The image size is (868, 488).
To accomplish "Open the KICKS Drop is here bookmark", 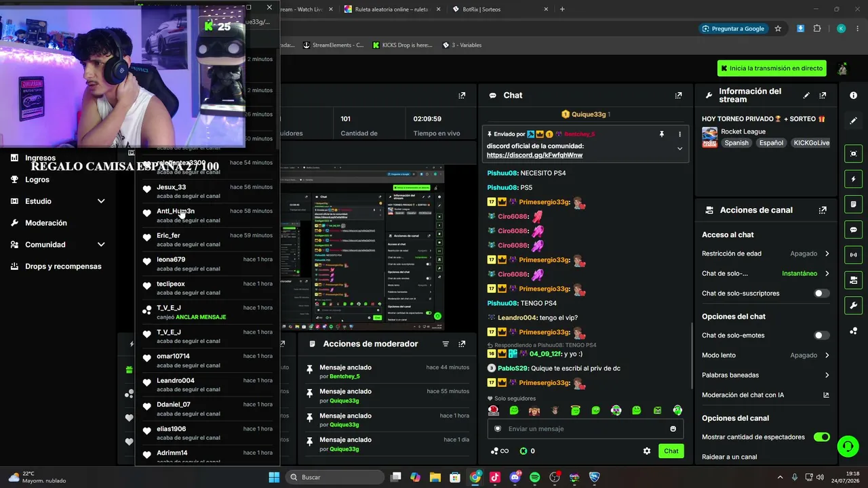I will click(x=402, y=45).
